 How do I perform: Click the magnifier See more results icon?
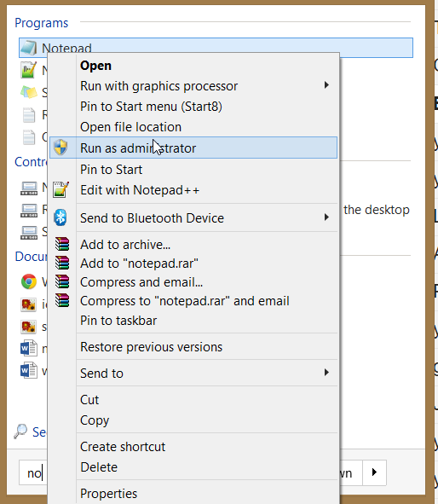[x=20, y=431]
